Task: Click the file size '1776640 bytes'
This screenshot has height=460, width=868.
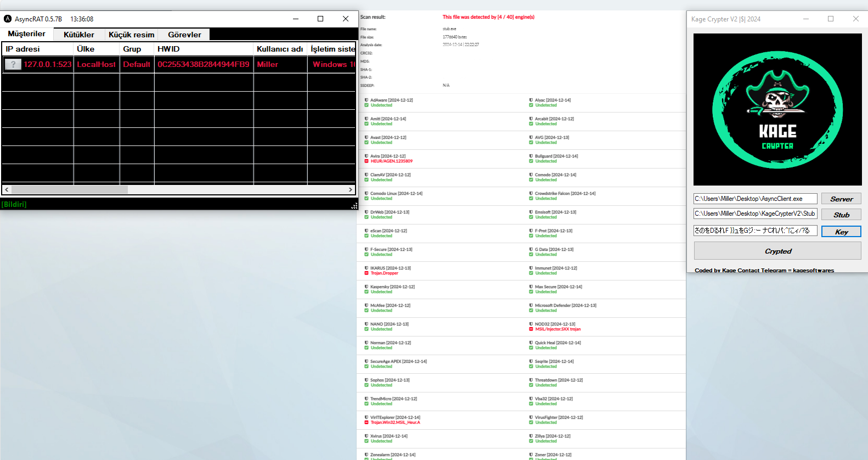Action: pos(455,37)
